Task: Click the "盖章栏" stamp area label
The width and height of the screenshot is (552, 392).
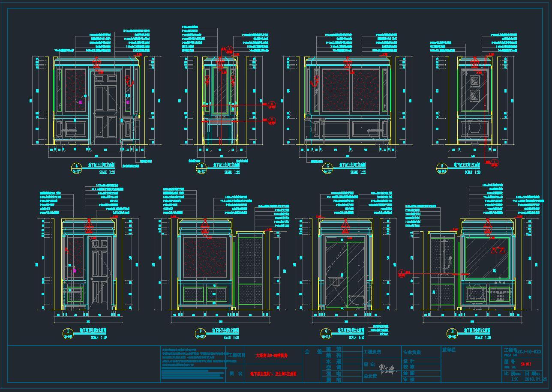Action: coord(449,350)
